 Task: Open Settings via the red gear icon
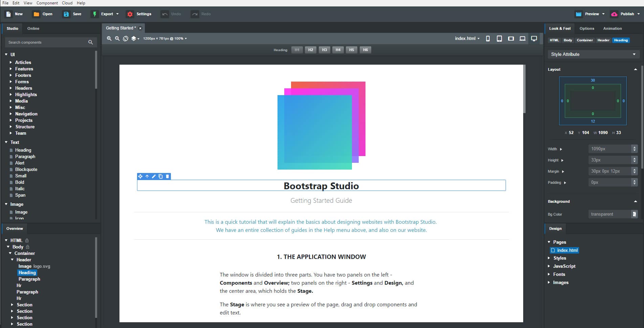point(130,14)
